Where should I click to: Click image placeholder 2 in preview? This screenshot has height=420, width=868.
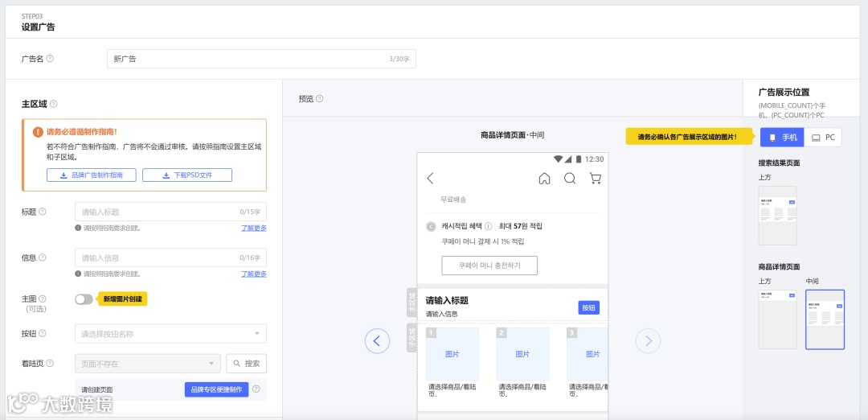coord(522,353)
